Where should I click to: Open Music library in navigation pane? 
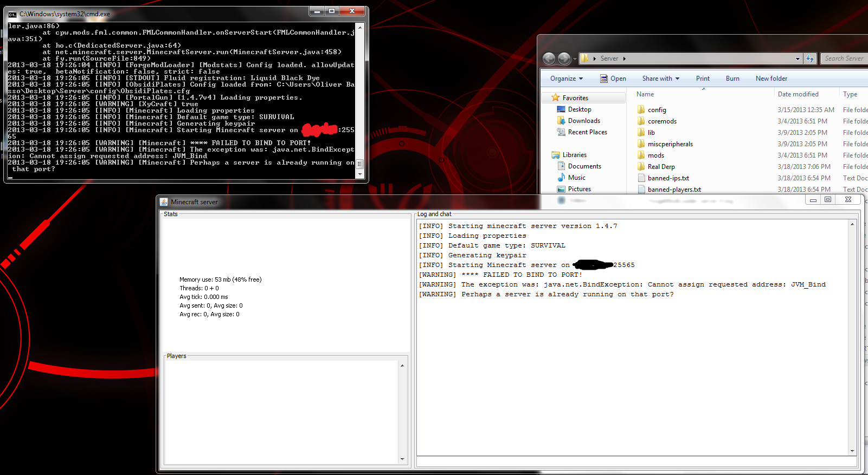577,178
